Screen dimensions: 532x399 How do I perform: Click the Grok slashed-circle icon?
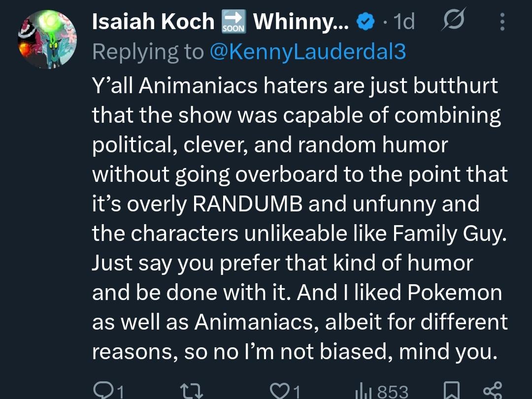click(x=451, y=22)
